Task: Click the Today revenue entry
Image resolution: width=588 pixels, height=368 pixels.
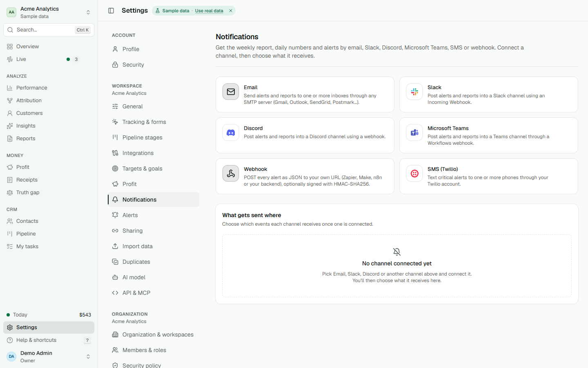Action: point(49,315)
